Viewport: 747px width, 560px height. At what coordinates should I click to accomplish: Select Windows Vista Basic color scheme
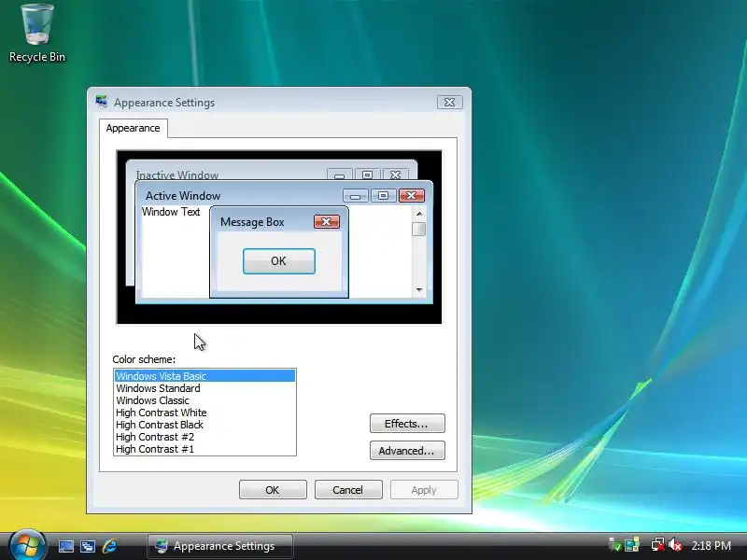(x=204, y=376)
